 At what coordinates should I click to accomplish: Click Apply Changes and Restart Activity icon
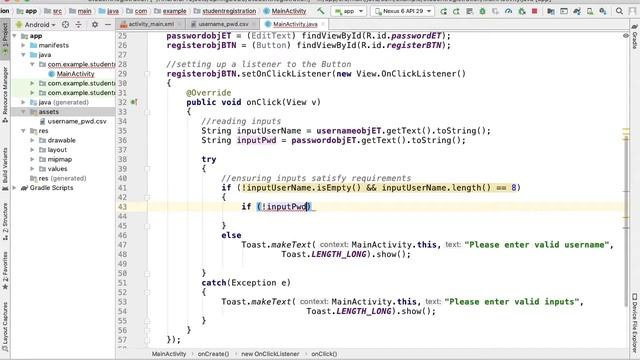(456, 11)
